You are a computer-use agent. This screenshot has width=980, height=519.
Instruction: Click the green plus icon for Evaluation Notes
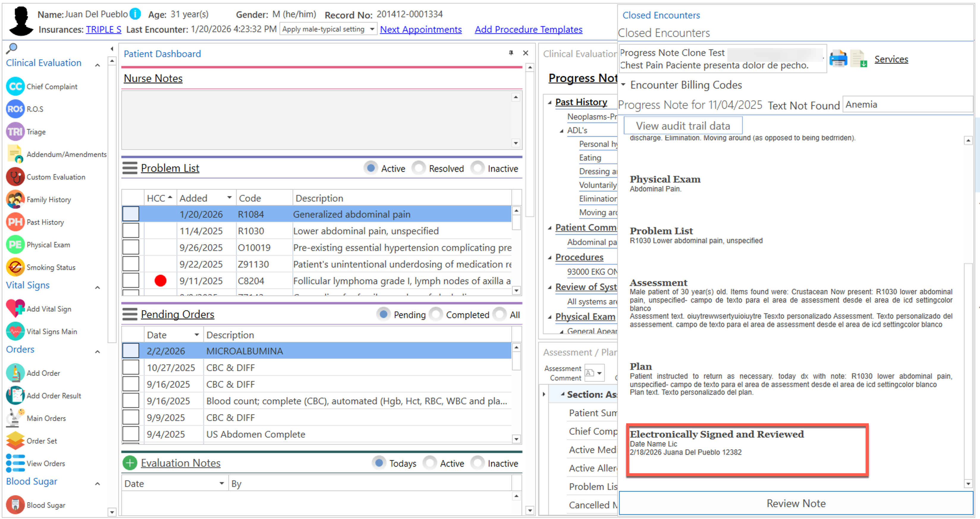(x=130, y=463)
